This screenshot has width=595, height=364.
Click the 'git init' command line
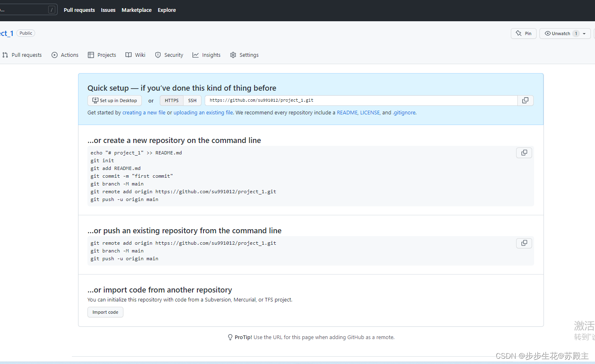(x=102, y=161)
